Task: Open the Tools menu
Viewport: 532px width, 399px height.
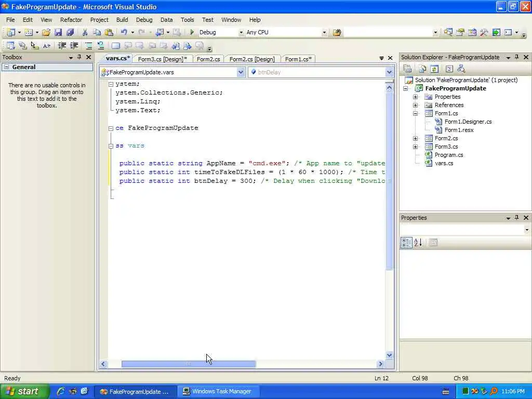Action: [187, 20]
